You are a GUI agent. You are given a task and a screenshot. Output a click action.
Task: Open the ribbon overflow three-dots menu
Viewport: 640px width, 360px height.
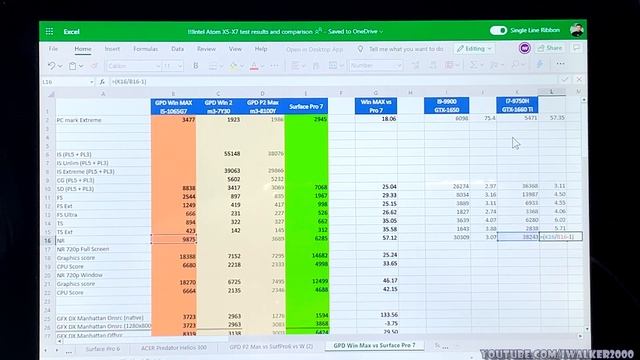click(560, 64)
